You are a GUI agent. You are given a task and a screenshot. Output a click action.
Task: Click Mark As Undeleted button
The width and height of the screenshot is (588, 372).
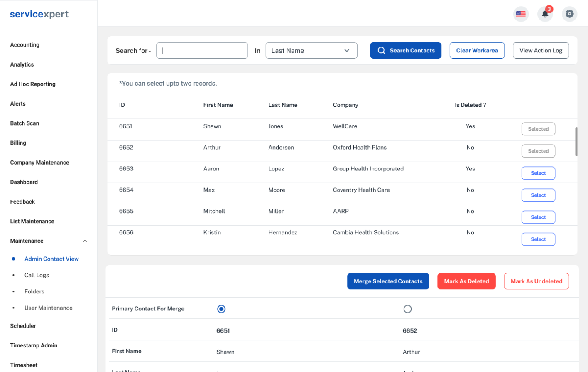tap(536, 281)
